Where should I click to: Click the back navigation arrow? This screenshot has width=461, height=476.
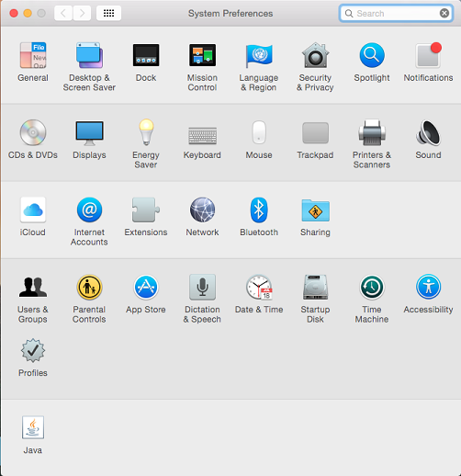point(63,13)
